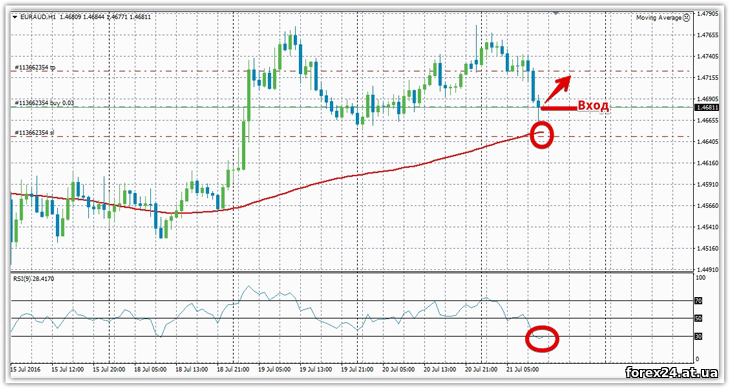Click the 1.46160 price axis label
The height and width of the screenshot is (388, 729).
[x=708, y=163]
